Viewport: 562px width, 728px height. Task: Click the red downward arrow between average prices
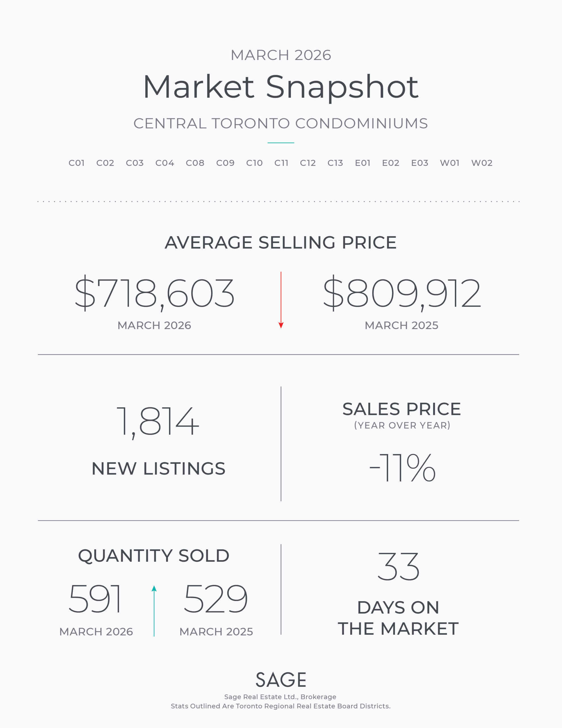pyautogui.click(x=281, y=300)
